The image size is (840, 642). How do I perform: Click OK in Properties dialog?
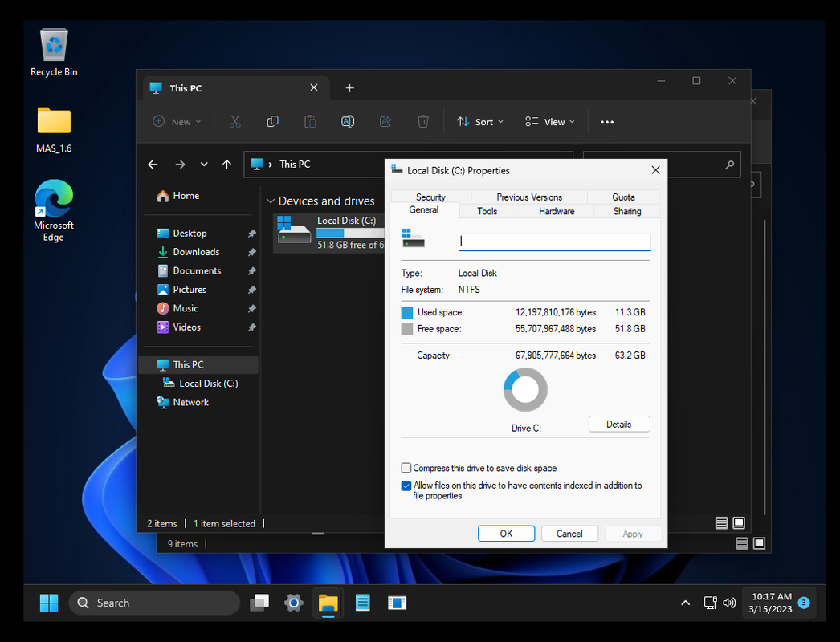click(x=506, y=534)
